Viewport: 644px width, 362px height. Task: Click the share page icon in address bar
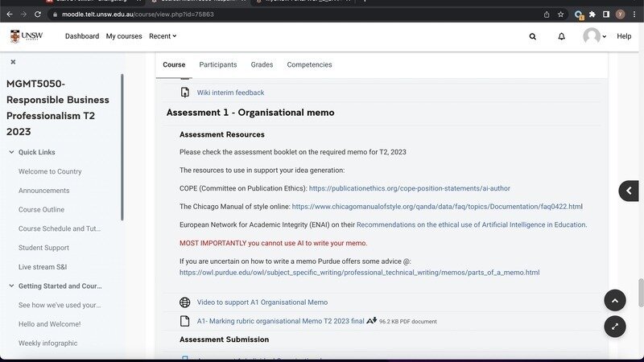click(547, 14)
